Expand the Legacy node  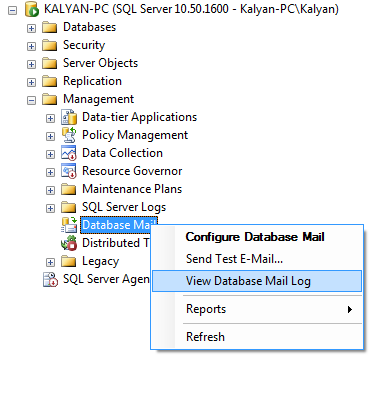(x=50, y=263)
